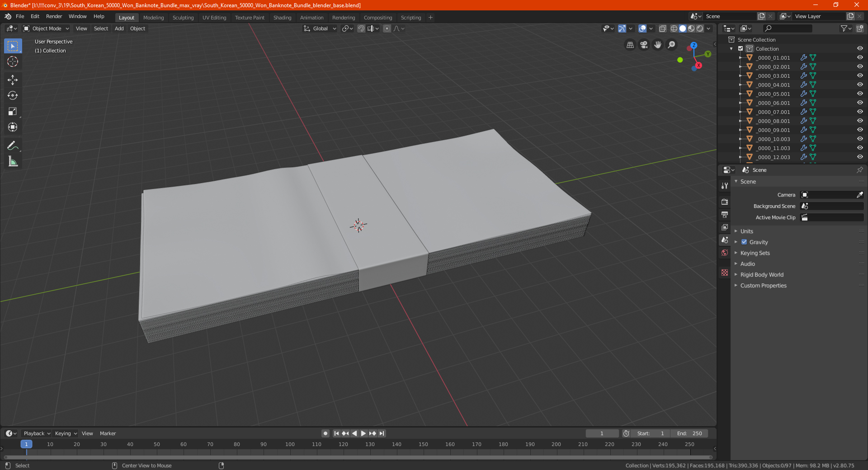Open the Playback dropdown in timeline
This screenshot has height=470, width=868.
pos(37,433)
